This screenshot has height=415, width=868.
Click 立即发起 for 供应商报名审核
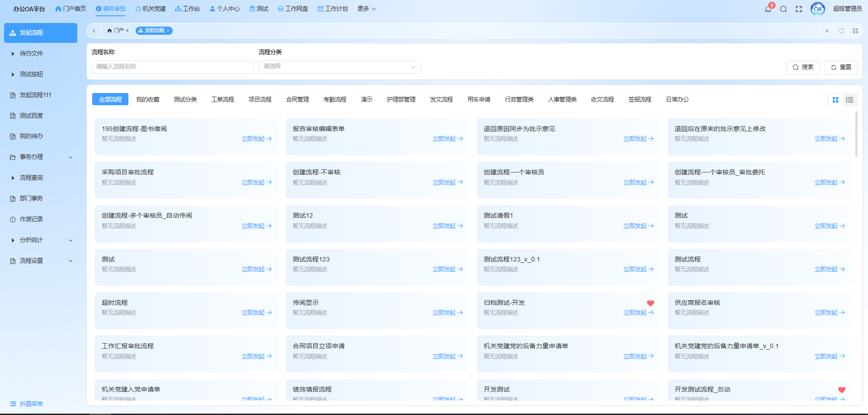tap(830, 312)
